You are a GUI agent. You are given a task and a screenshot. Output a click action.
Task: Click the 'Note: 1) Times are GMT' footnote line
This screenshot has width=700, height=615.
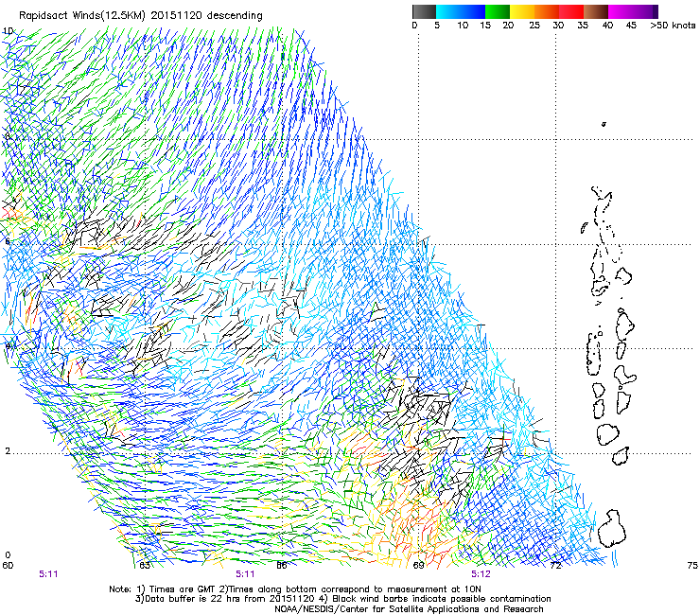[295, 589]
